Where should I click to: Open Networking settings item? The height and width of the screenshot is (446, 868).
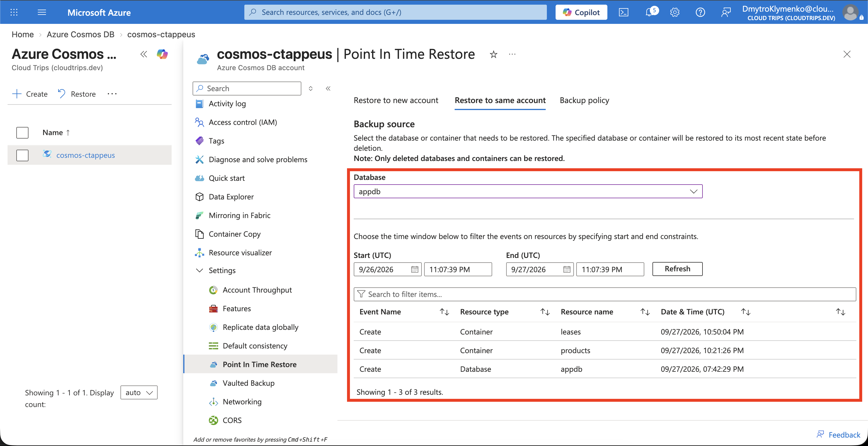[x=242, y=401]
